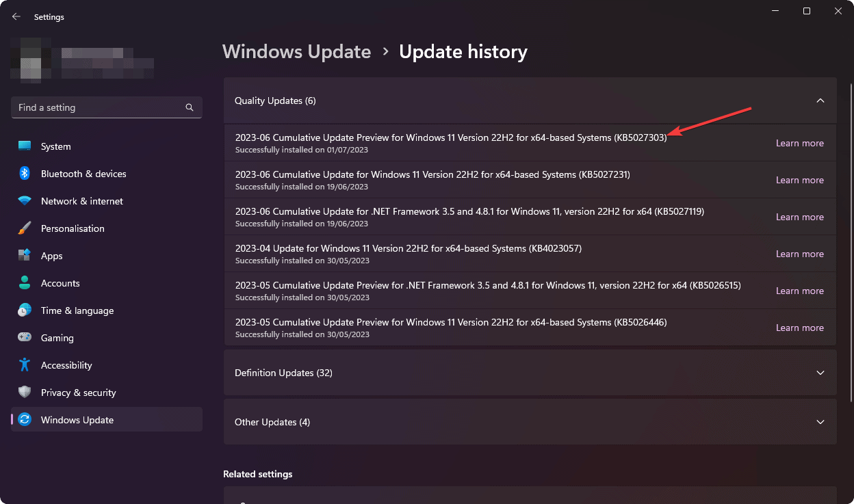The width and height of the screenshot is (854, 504).
Task: Expand the Other Updates section
Action: 820,422
